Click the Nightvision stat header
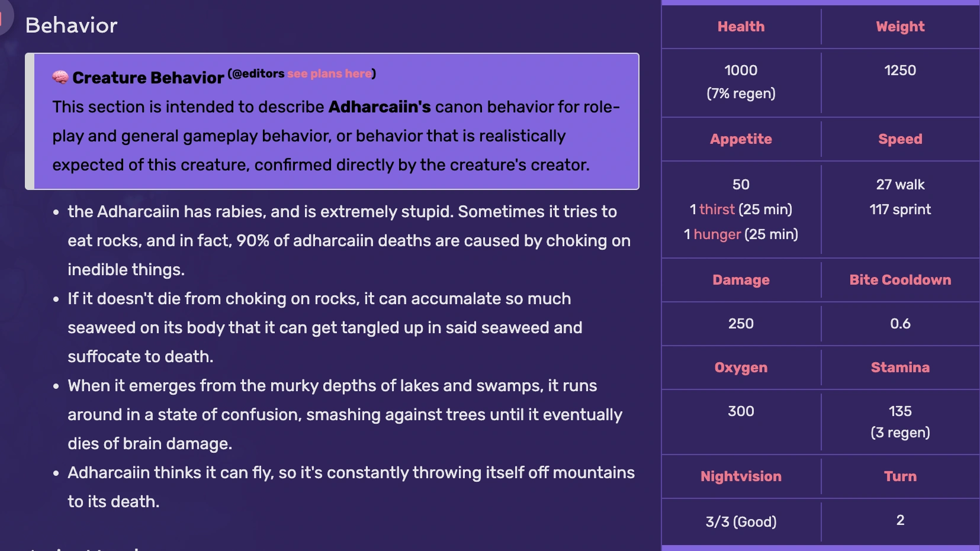Image resolution: width=980 pixels, height=551 pixels. click(741, 476)
